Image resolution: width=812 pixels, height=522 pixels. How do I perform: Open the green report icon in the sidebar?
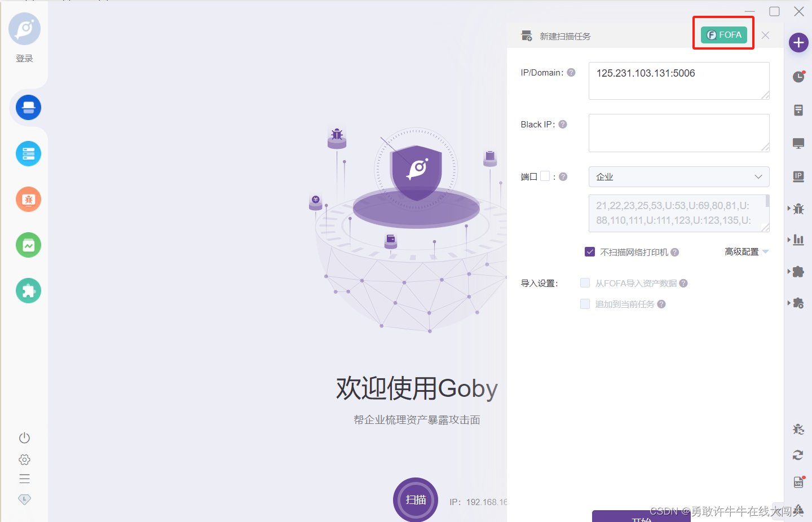pyautogui.click(x=28, y=245)
